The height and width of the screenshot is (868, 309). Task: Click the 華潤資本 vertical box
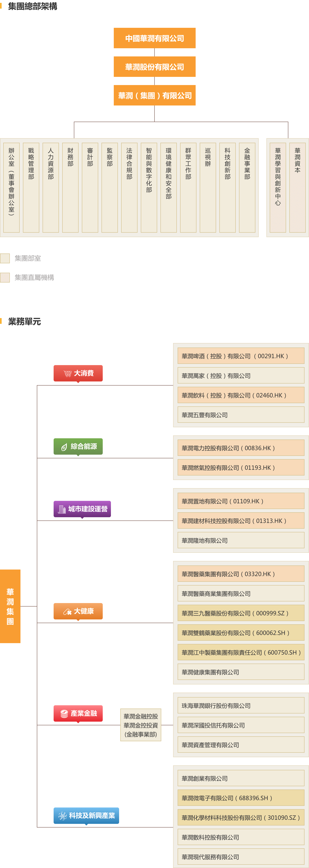pos(297,187)
